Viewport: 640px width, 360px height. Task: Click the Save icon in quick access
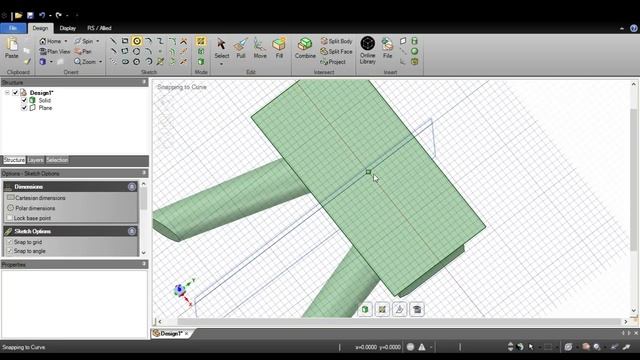point(30,16)
